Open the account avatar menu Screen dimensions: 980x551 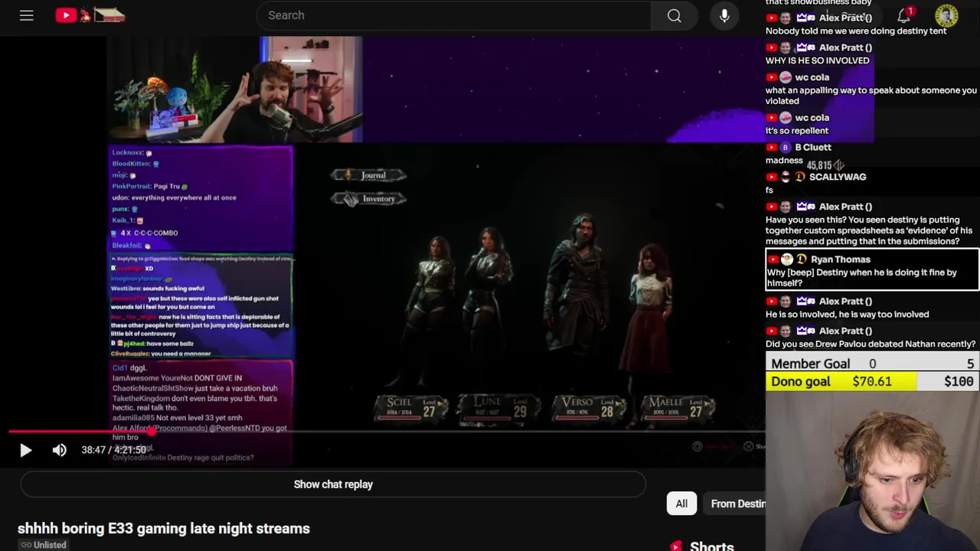[946, 15]
